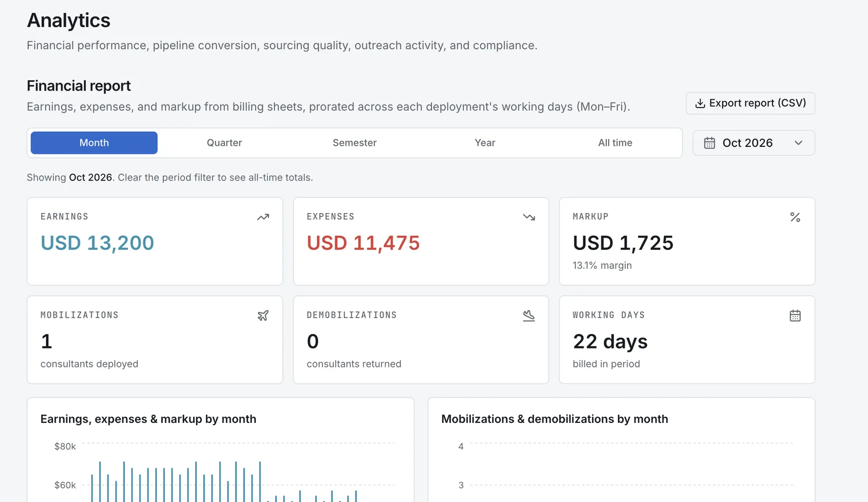Click the Earnings trending-up arrow icon
Screen dimensions: 868x502
tap(263, 217)
